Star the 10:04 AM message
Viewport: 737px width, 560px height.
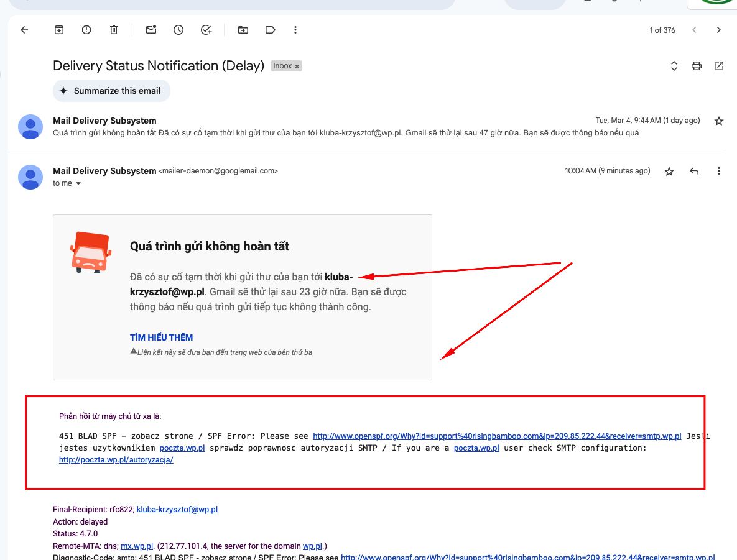(x=669, y=172)
